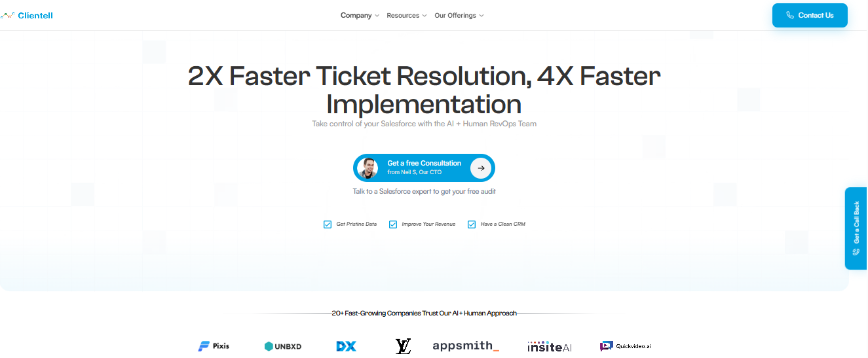This screenshot has height=358, width=868.
Task: Click the Pixis company logo
Action: click(214, 346)
